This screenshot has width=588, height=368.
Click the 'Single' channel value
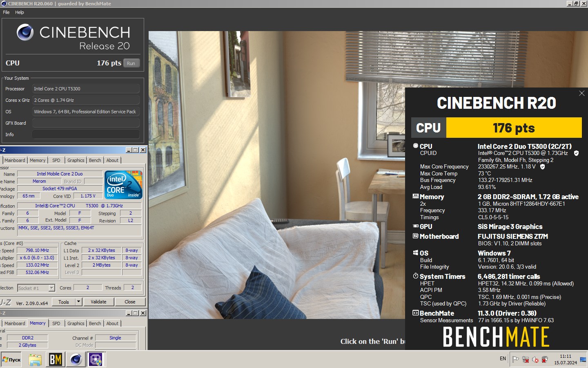tap(116, 338)
